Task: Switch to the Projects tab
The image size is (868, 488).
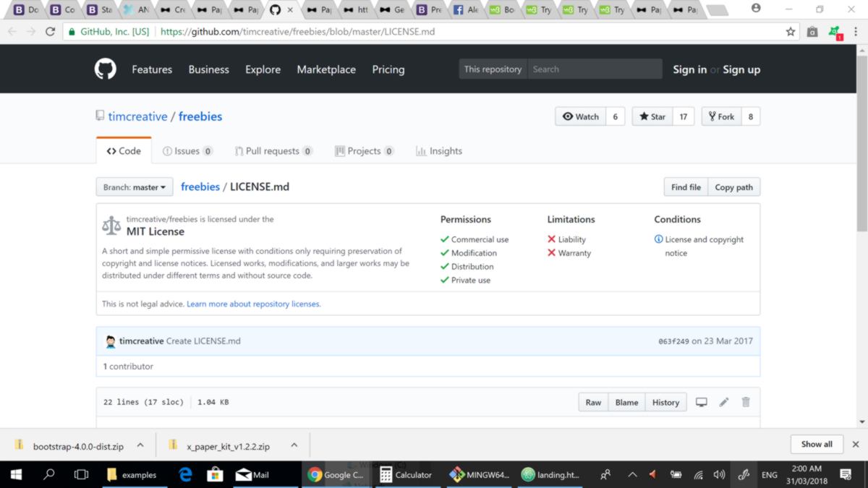Action: click(x=365, y=151)
